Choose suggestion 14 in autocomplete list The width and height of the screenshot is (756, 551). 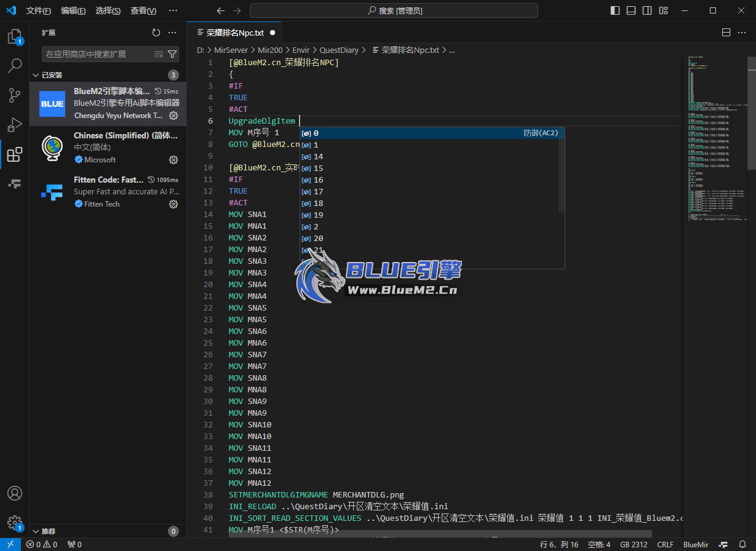pos(432,156)
